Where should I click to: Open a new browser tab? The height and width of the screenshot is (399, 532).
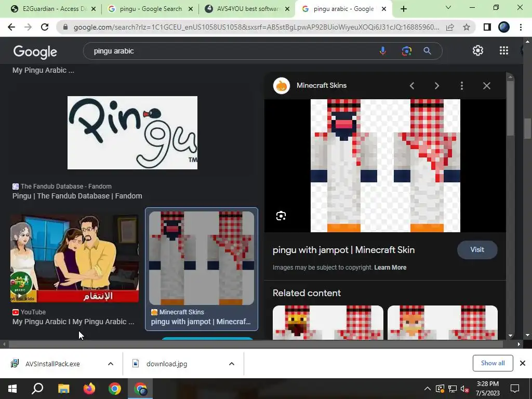[x=403, y=9]
